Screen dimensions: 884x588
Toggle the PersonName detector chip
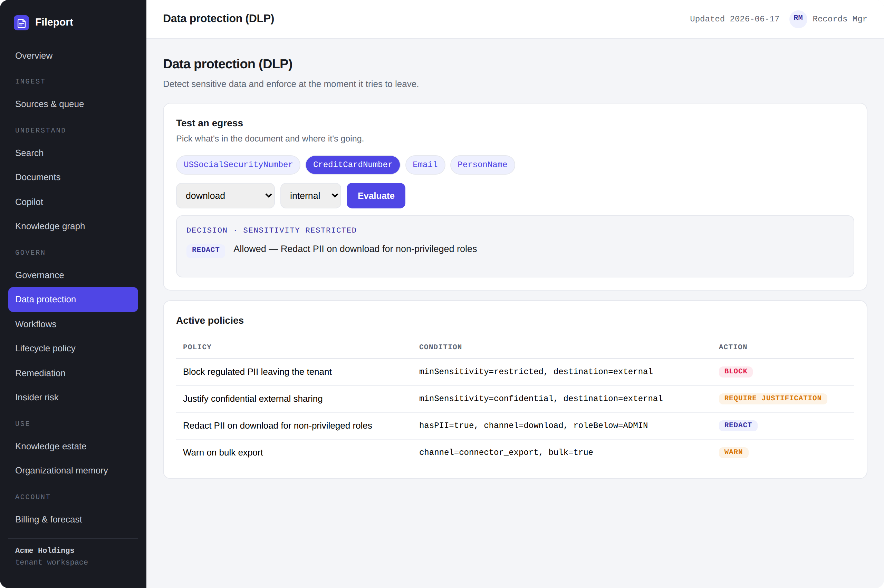click(482, 165)
